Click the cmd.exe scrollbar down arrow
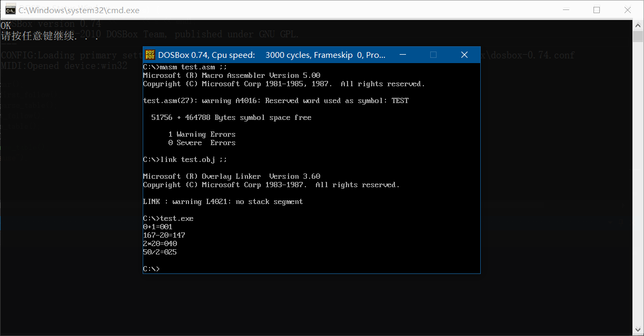This screenshot has width=644, height=336. (638, 331)
